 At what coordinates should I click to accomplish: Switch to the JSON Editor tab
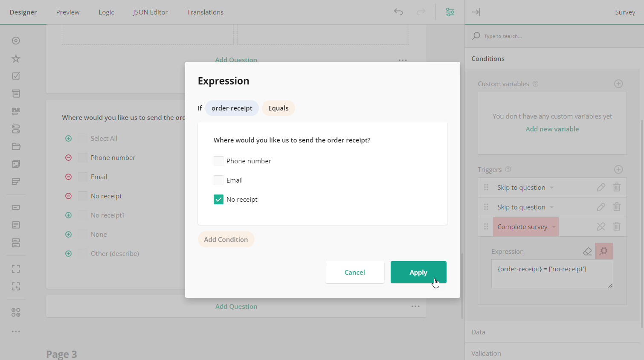click(150, 12)
